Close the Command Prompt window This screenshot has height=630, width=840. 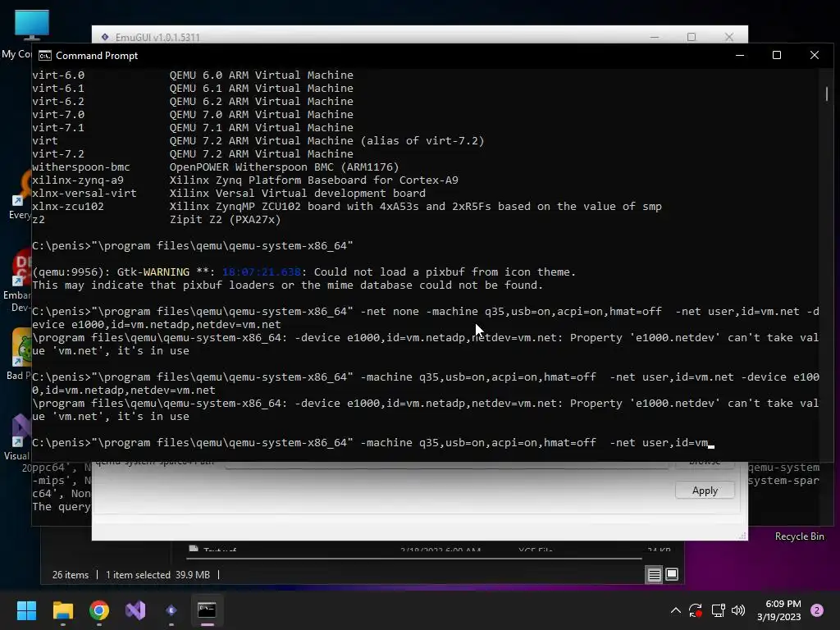[815, 55]
